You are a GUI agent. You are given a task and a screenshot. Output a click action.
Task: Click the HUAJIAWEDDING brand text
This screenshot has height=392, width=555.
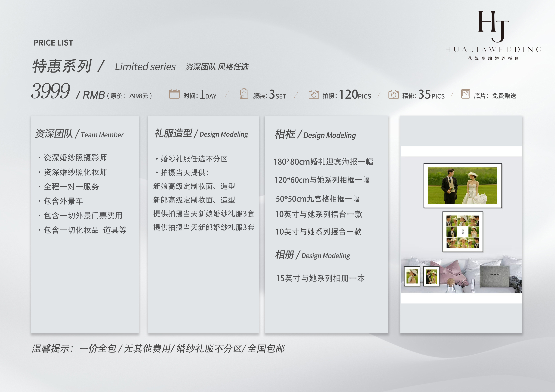click(493, 49)
